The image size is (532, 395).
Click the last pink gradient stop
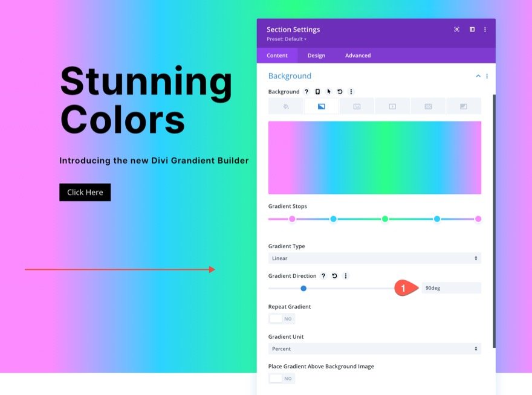click(x=478, y=219)
